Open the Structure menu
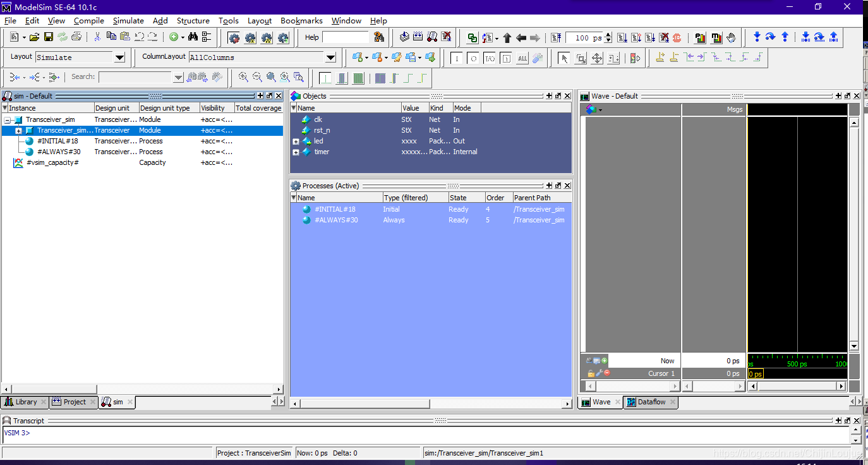This screenshot has height=465, width=868. tap(193, 20)
